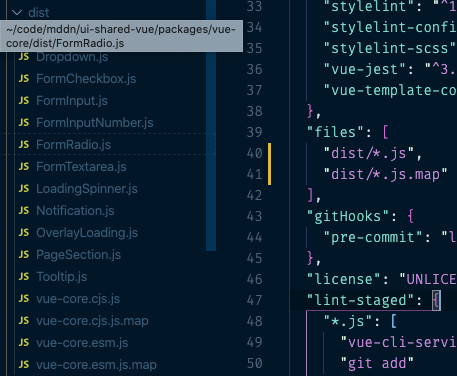Viewport: 457px width, 376px height.
Task: Click the "git add" string on line 50
Action: coord(377,363)
